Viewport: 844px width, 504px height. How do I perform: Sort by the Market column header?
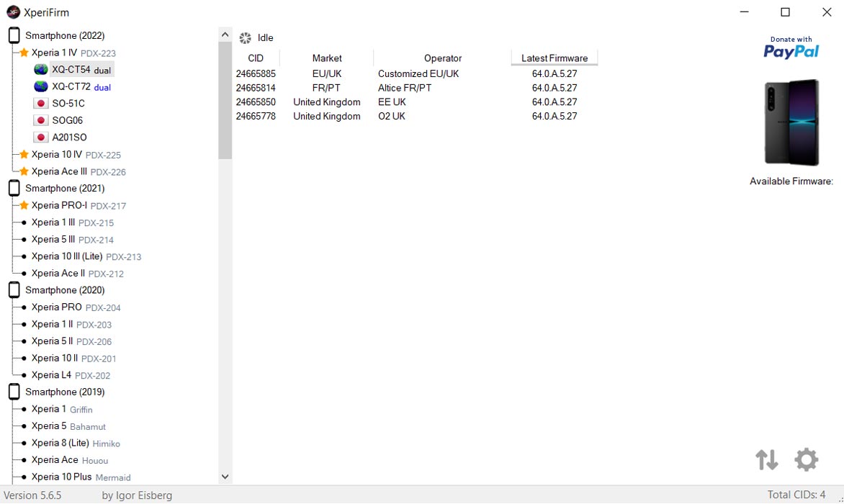click(x=327, y=58)
